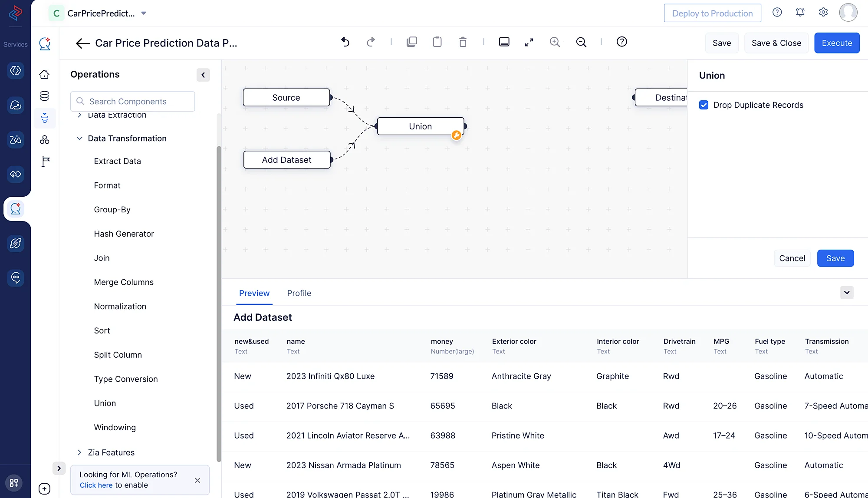This screenshot has height=498, width=868.
Task: Uncheck Drop Duplicate Records checkbox
Action: click(704, 105)
